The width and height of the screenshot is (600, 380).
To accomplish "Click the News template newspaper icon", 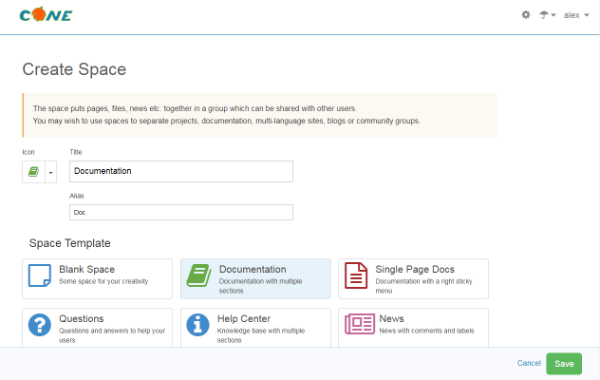I will click(x=360, y=324).
